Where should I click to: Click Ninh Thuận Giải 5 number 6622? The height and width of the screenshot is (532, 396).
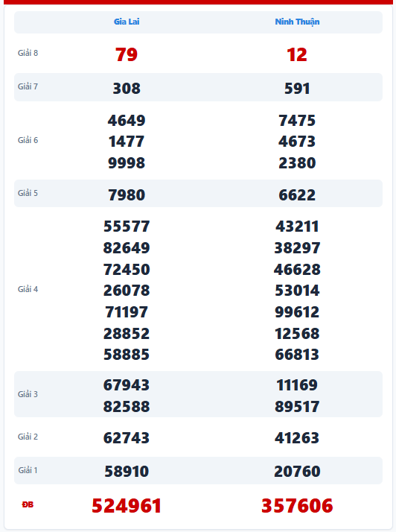pos(297,194)
